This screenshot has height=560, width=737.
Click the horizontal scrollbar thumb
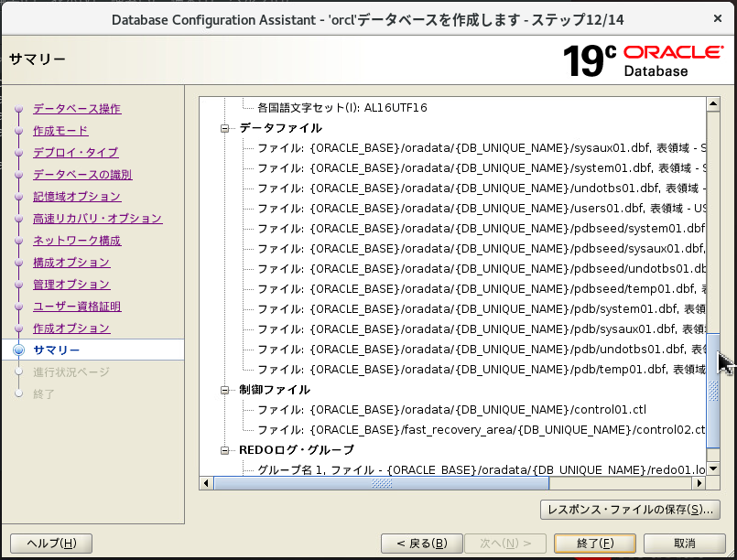tap(381, 483)
